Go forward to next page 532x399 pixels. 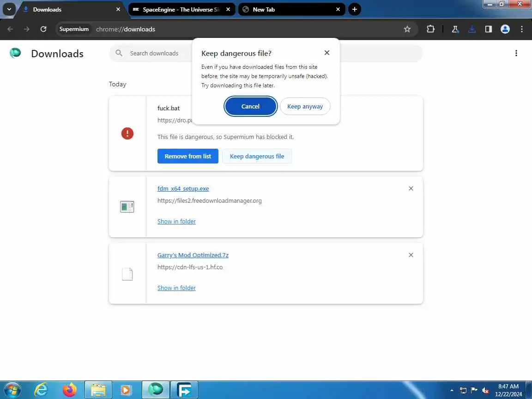pos(26,29)
